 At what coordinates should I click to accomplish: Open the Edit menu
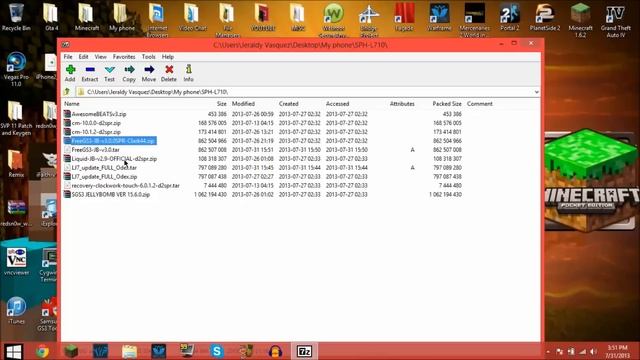[x=83, y=57]
